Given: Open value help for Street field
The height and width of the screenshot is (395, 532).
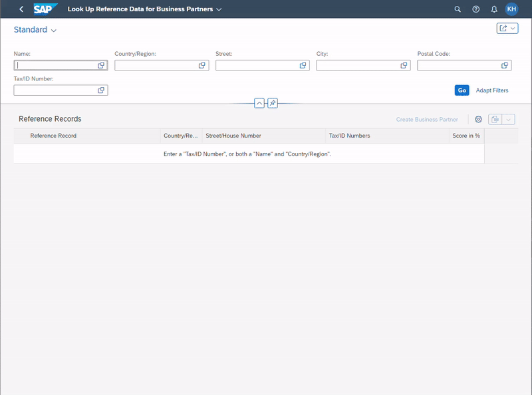Looking at the screenshot, I should (x=303, y=65).
